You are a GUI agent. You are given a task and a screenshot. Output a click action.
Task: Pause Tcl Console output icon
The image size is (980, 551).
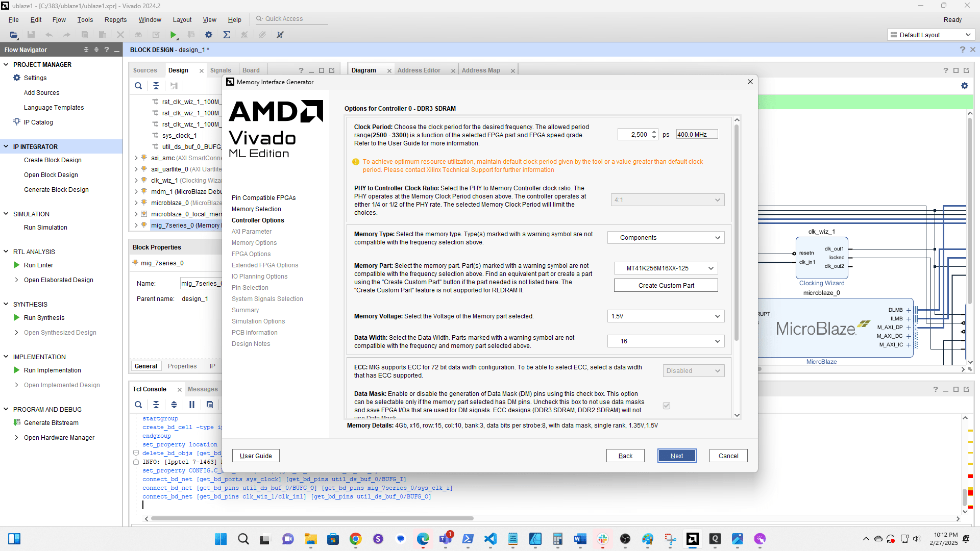192,405
